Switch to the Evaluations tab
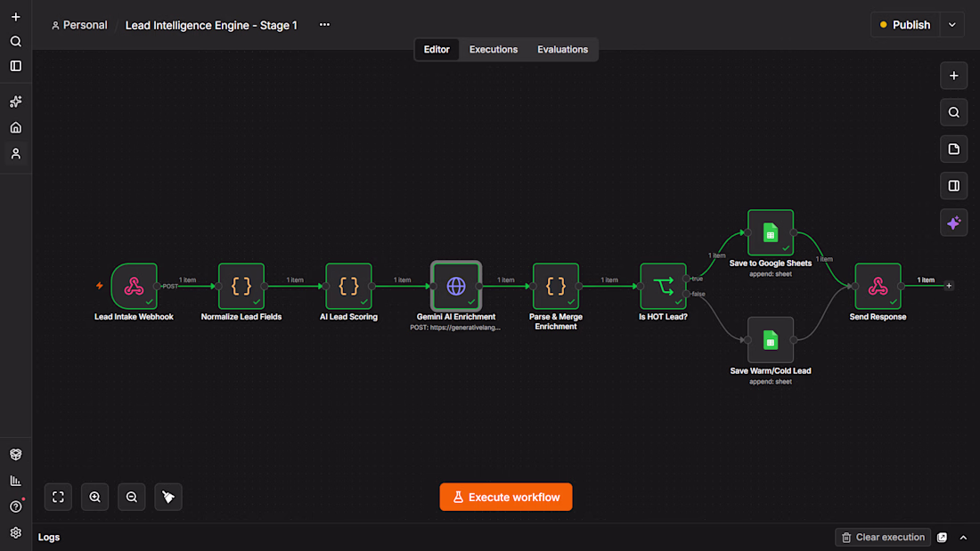 tap(562, 49)
